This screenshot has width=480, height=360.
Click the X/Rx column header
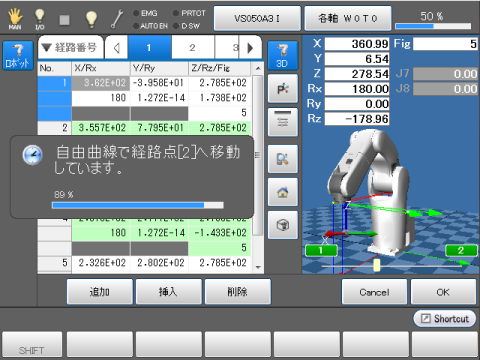pos(101,68)
